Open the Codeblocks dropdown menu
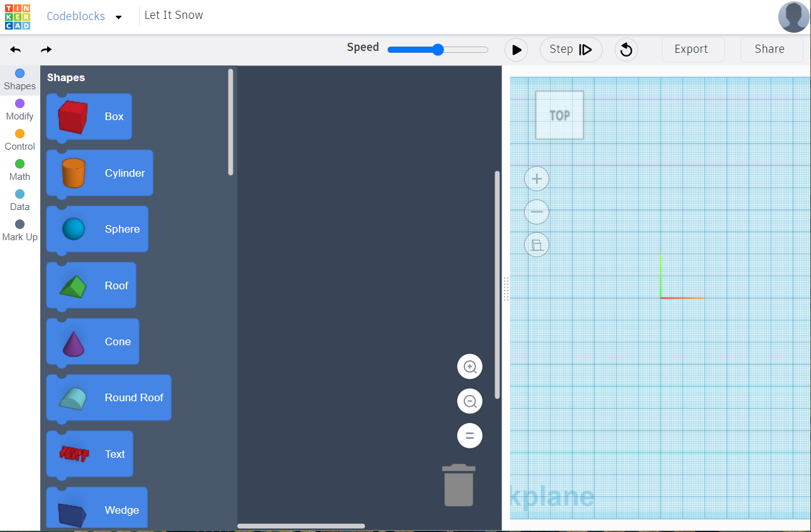Screen dimensions: 811x532 click(84, 16)
